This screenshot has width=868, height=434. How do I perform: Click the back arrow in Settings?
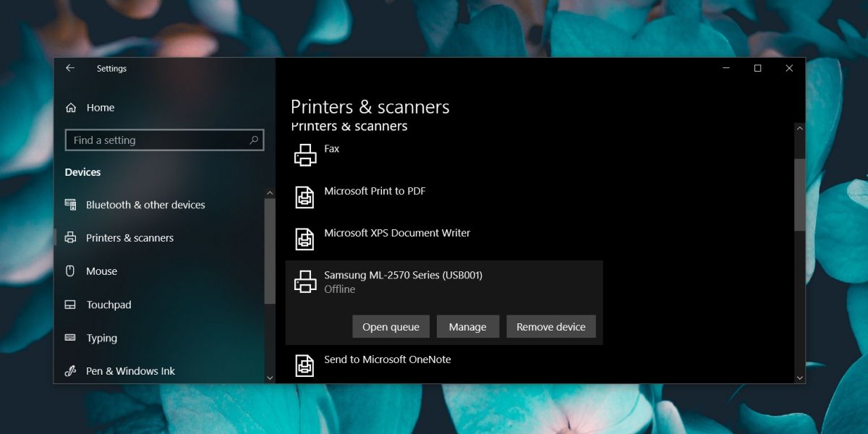70,68
